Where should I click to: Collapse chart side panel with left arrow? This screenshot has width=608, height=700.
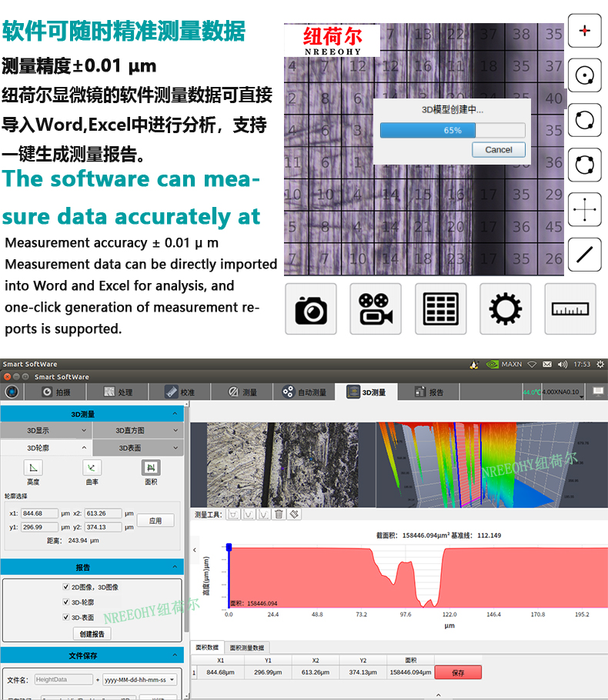pyautogui.click(x=194, y=550)
